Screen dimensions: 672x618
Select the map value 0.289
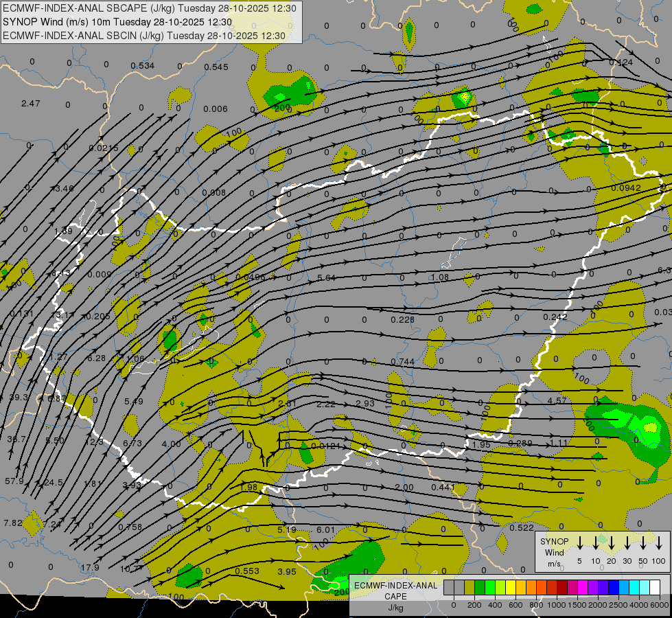point(520,443)
